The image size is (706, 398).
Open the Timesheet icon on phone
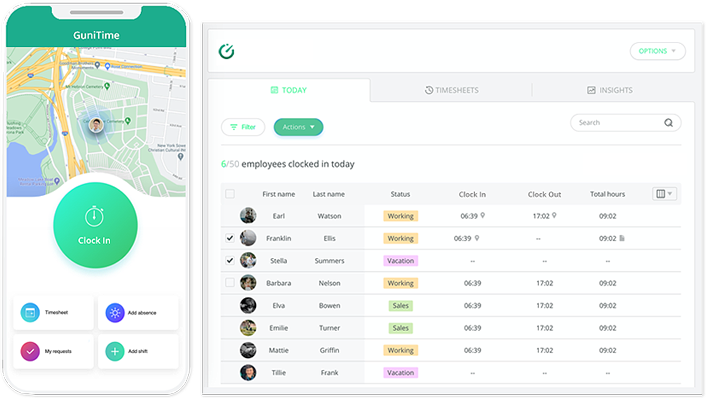(30, 312)
